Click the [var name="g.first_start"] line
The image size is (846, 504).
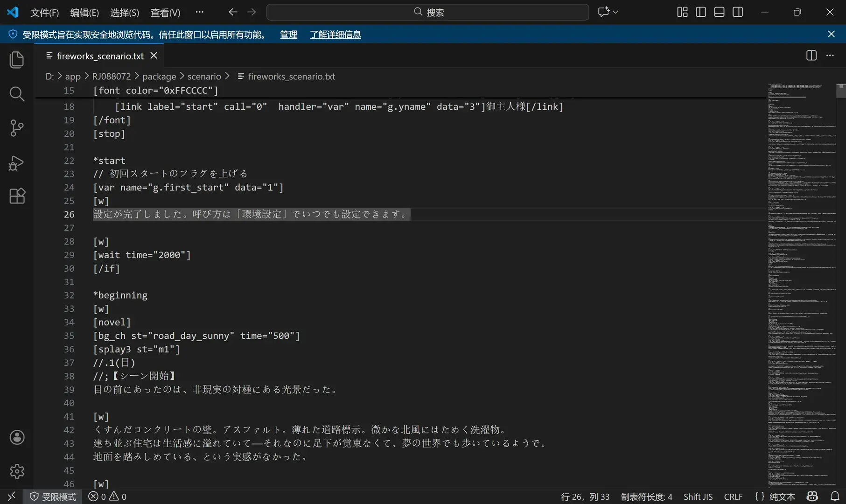pos(188,187)
